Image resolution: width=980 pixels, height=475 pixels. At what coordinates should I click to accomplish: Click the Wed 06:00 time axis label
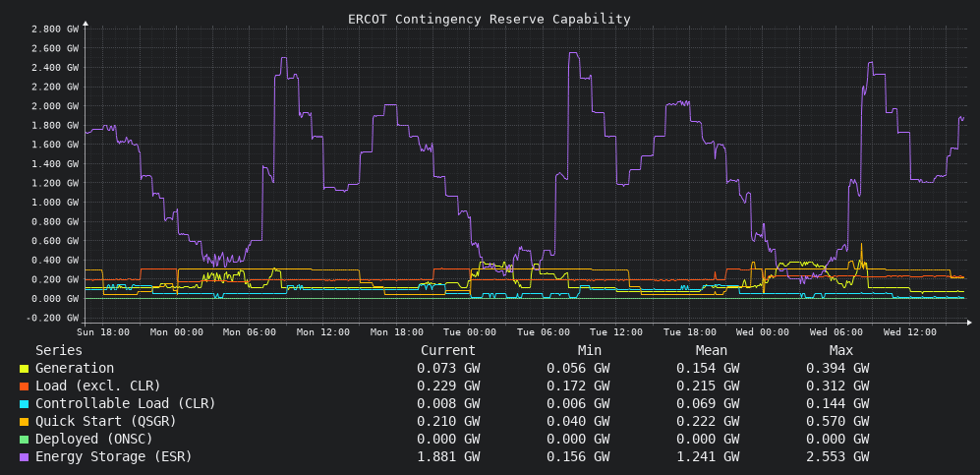[836, 332]
